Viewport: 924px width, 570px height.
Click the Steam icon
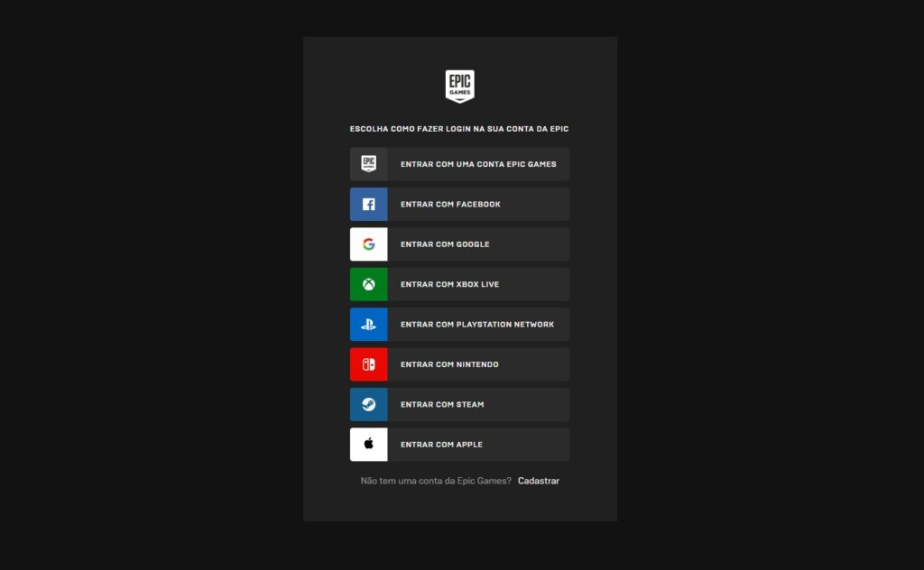pos(369,405)
